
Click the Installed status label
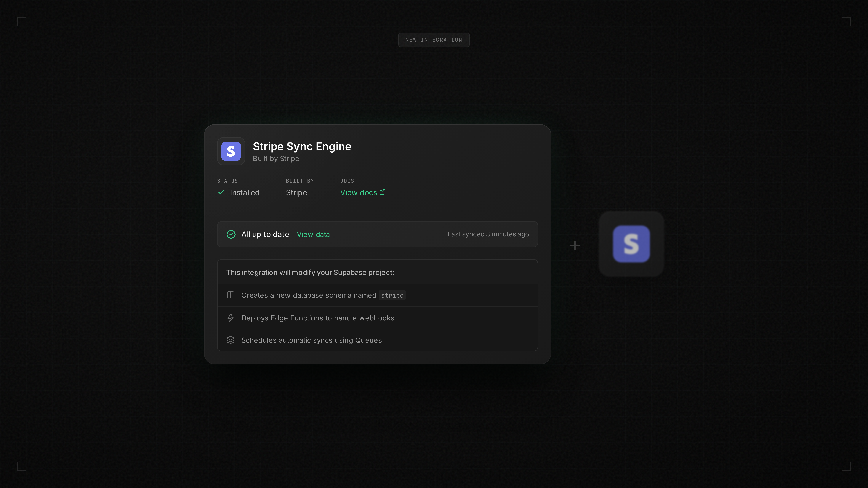pyautogui.click(x=244, y=193)
